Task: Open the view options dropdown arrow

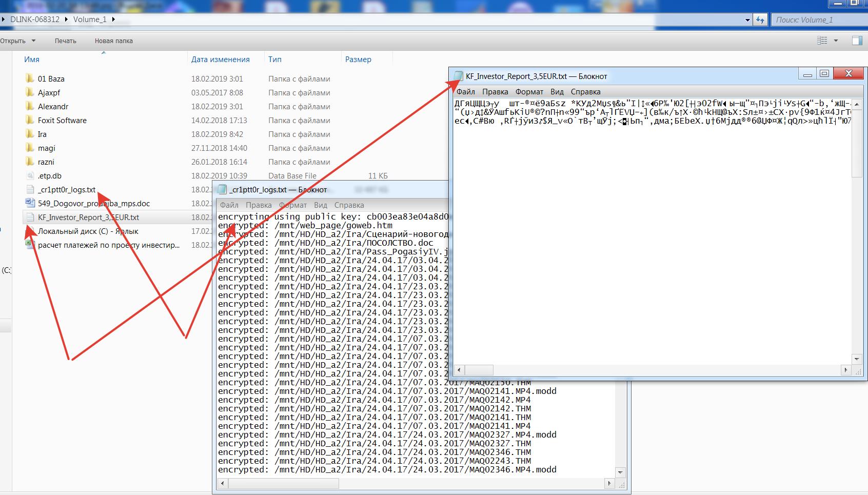Action: [836, 41]
